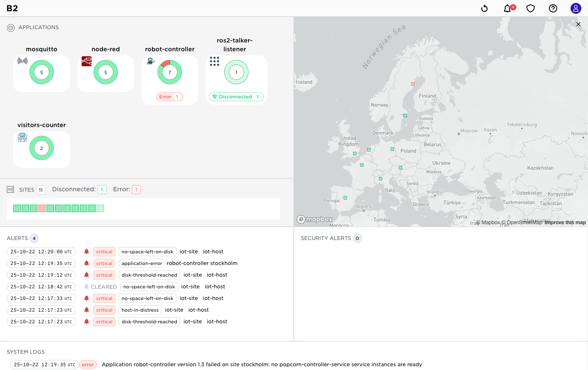Select the dashed disconnected site square
Image resolution: width=588 pixels, height=370 pixels.
click(100, 208)
